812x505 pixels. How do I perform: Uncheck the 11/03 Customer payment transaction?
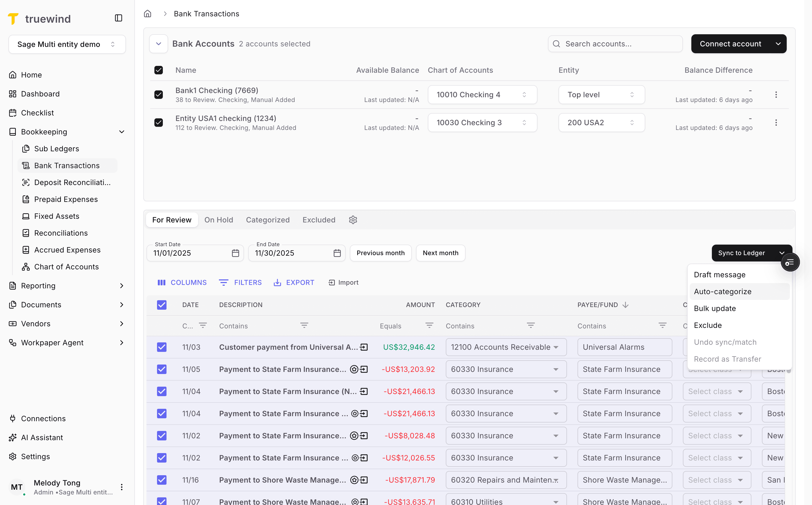pyautogui.click(x=162, y=347)
